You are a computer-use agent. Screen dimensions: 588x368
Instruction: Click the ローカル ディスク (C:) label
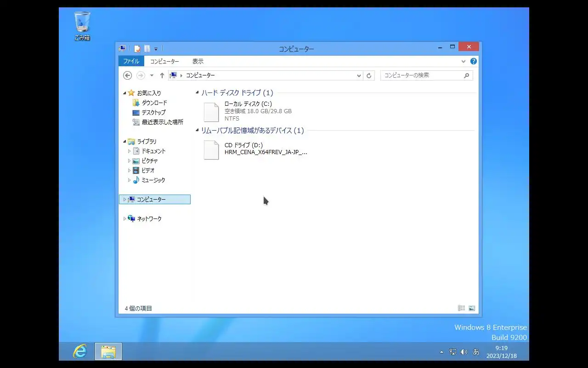pos(248,104)
